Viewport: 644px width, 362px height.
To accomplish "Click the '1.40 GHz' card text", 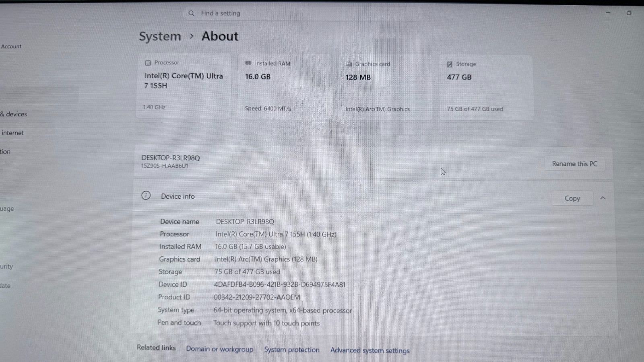I will point(154,107).
